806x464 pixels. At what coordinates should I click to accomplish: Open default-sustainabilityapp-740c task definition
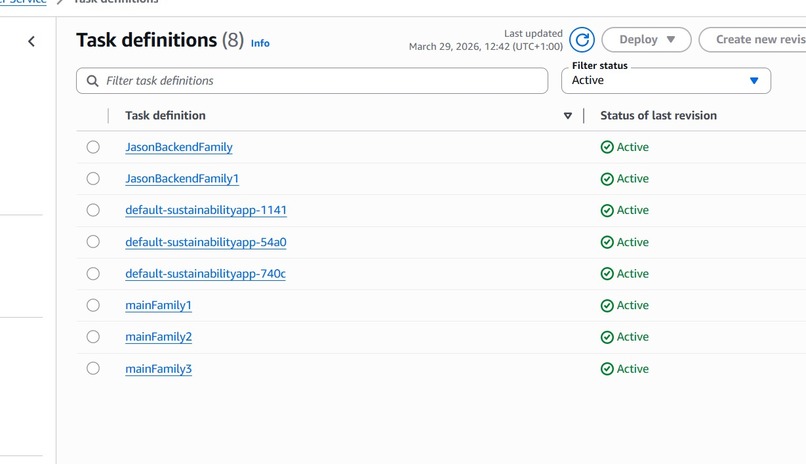[x=205, y=274]
